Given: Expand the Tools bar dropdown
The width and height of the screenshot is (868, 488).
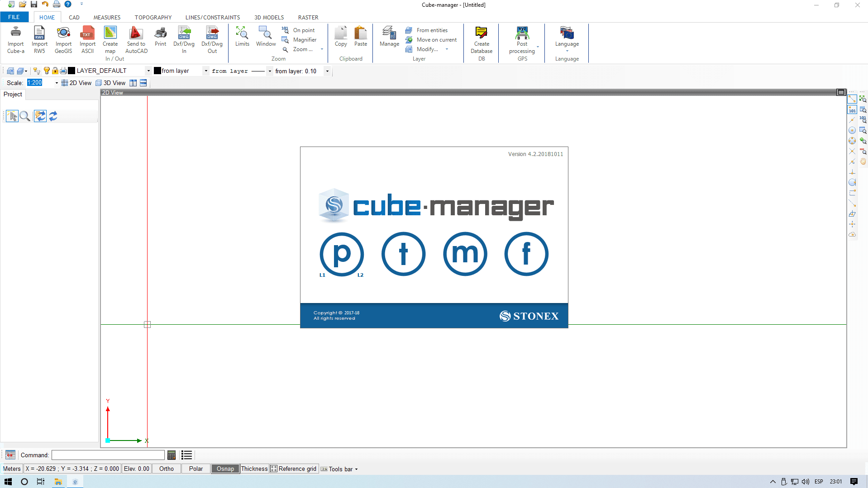Looking at the screenshot, I should pyautogui.click(x=356, y=469).
